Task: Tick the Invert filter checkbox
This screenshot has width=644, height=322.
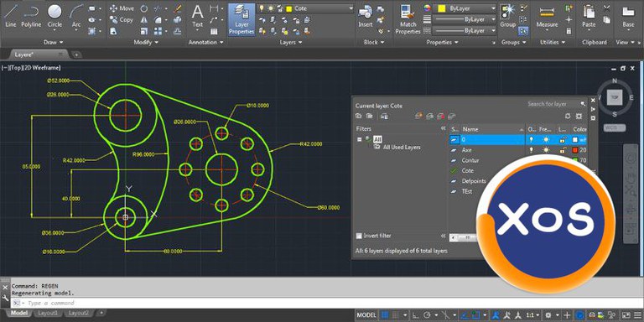Action: [x=359, y=236]
